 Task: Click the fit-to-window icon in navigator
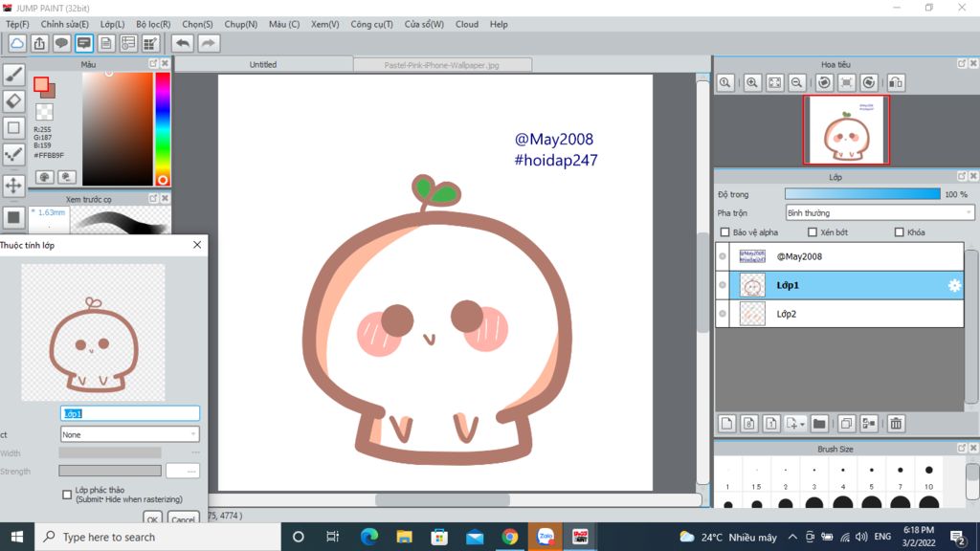click(x=774, y=82)
